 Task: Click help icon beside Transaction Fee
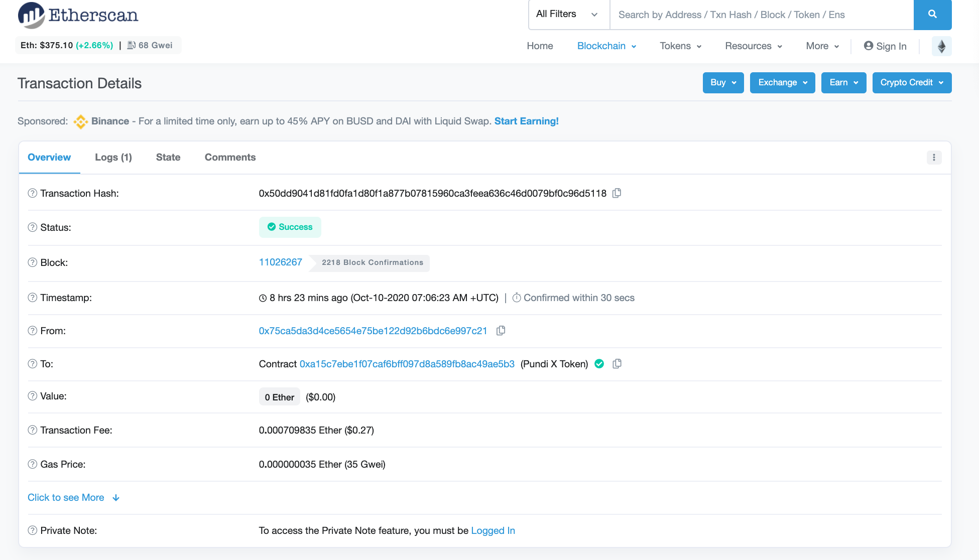coord(32,430)
